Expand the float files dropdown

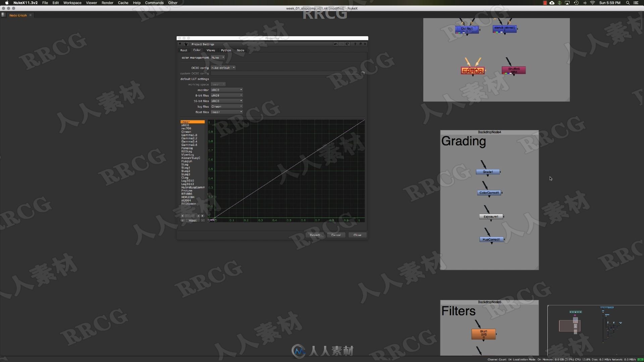[241, 112]
